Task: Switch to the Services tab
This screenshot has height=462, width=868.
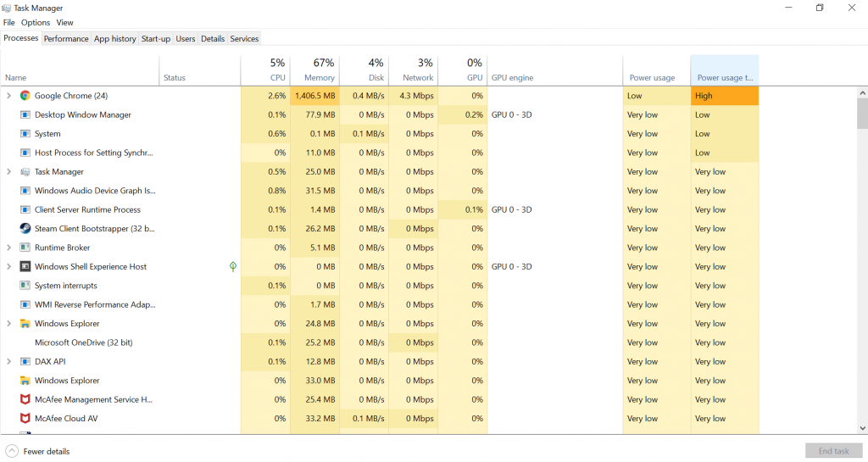Action: pos(244,39)
